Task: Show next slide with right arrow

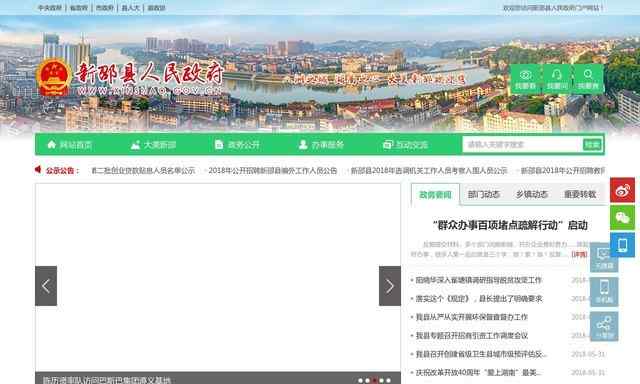Action: (390, 286)
